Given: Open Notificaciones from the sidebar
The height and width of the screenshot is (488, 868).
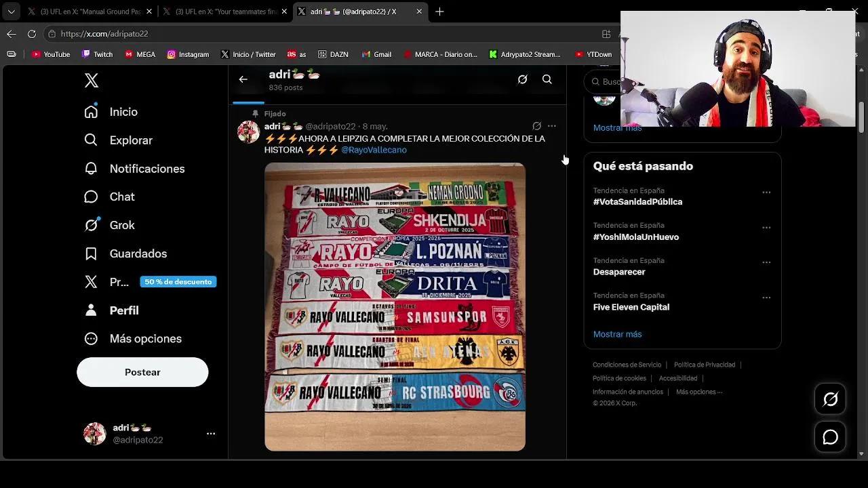Looking at the screenshot, I should [134, 169].
